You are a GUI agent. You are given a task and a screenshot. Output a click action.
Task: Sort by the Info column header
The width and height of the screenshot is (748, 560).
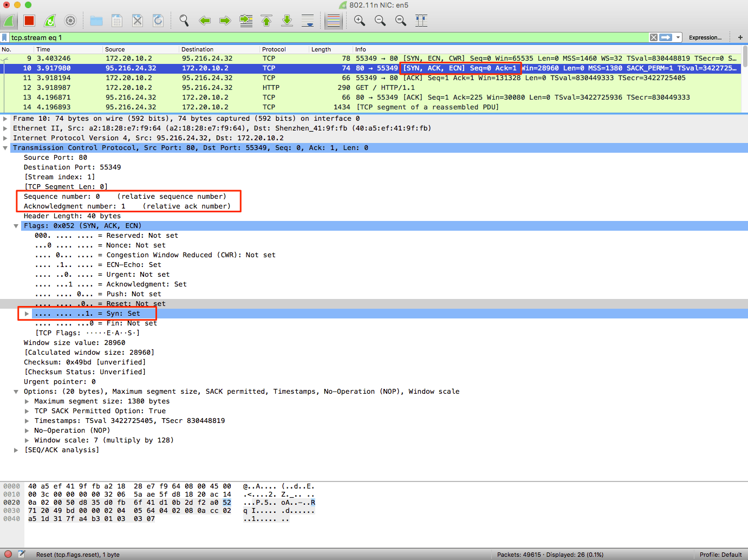[x=547, y=49]
